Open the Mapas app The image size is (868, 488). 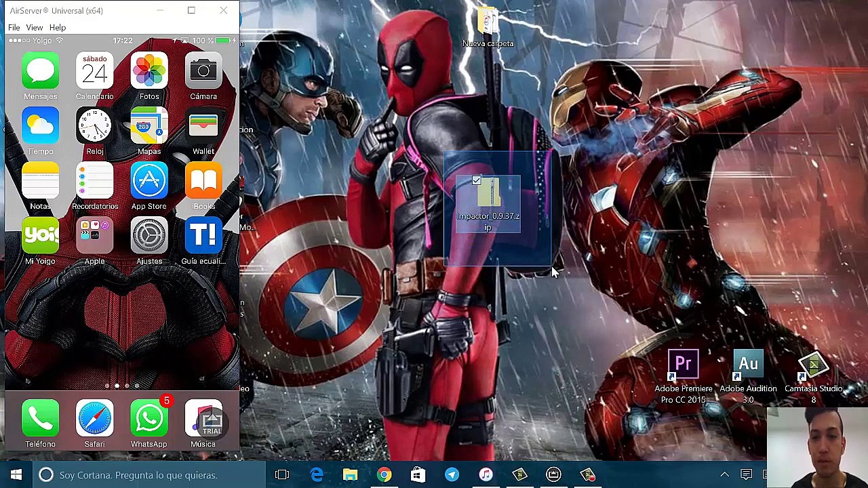pos(149,125)
